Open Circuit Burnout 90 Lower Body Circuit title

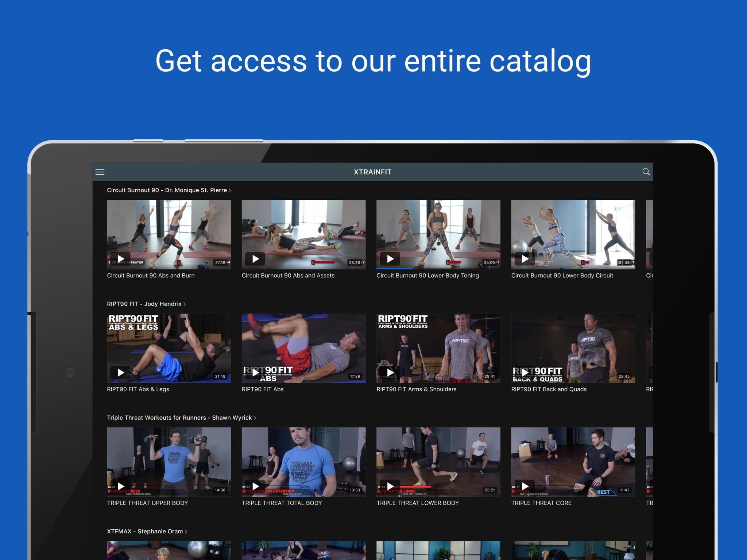point(562,276)
